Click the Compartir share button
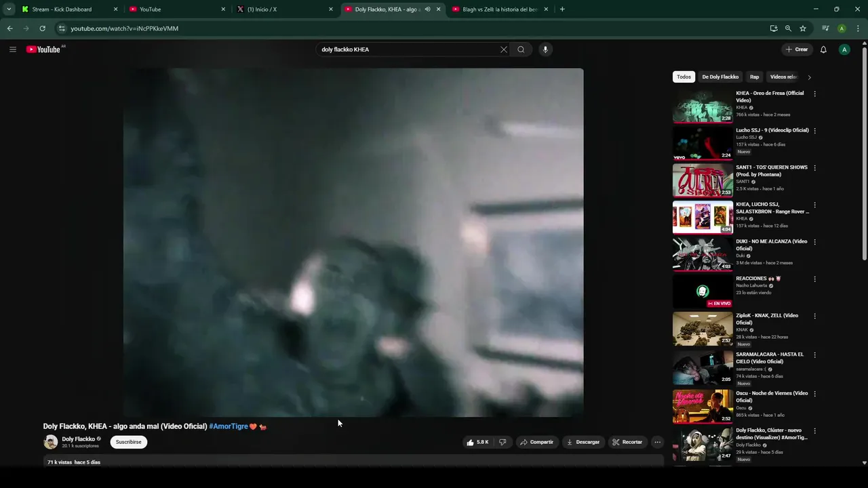This screenshot has height=488, width=868. pos(536,442)
